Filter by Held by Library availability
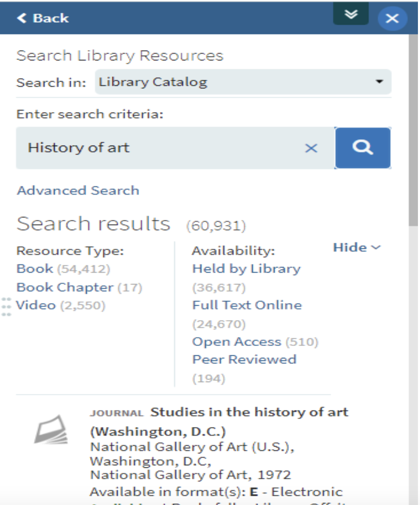 point(246,269)
